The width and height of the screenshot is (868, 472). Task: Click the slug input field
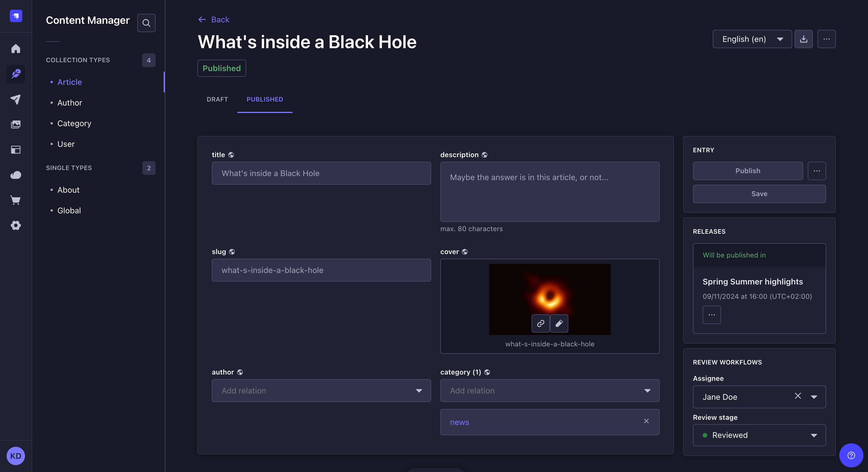click(321, 270)
